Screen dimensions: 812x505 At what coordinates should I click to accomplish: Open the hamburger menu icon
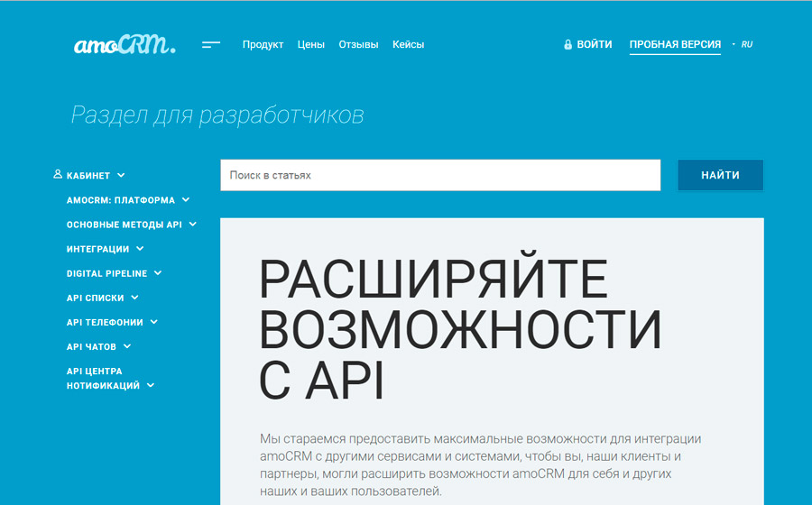pos(211,45)
